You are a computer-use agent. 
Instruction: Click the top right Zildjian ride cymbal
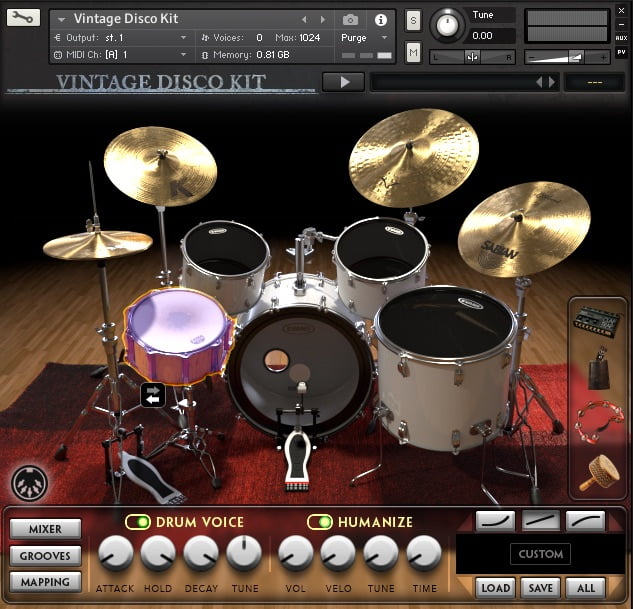[x=414, y=157]
